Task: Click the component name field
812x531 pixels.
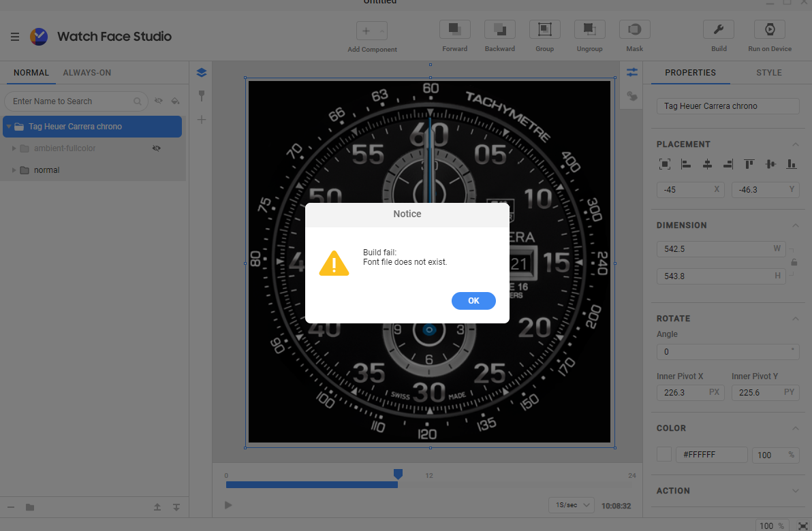Action: click(x=728, y=106)
